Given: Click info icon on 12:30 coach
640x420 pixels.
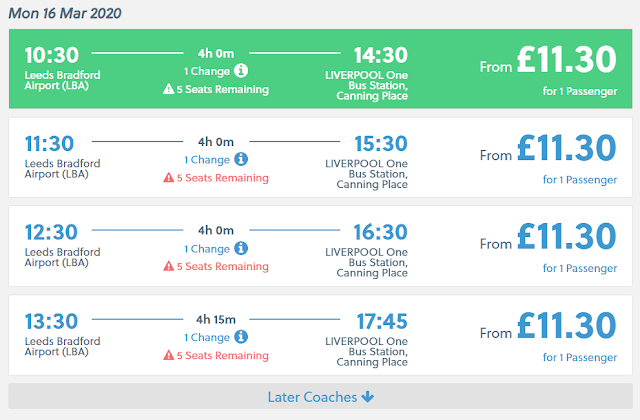Looking at the screenshot, I should pyautogui.click(x=241, y=248).
